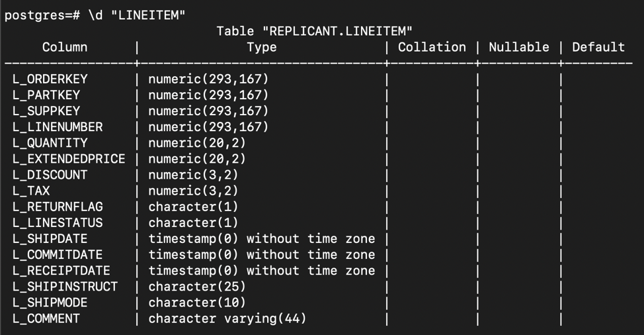The image size is (644, 335).
Task: Click the postgres=# command prompt line
Action: click(x=95, y=15)
